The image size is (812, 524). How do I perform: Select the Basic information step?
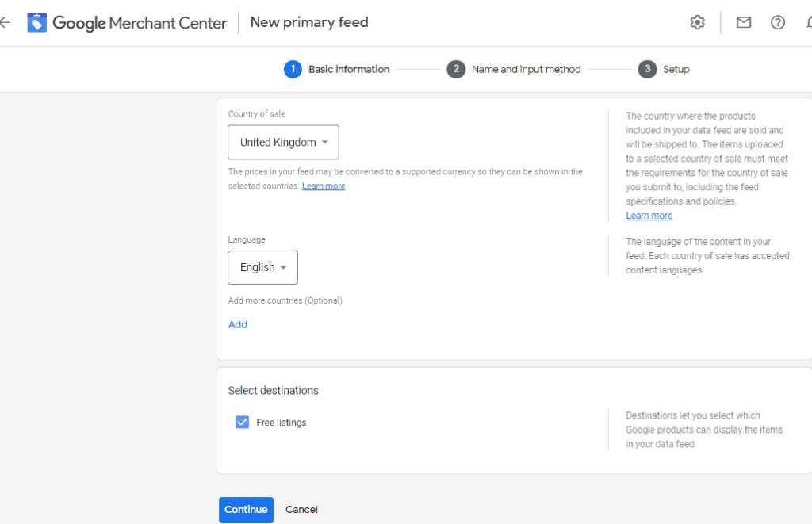pyautogui.click(x=336, y=70)
